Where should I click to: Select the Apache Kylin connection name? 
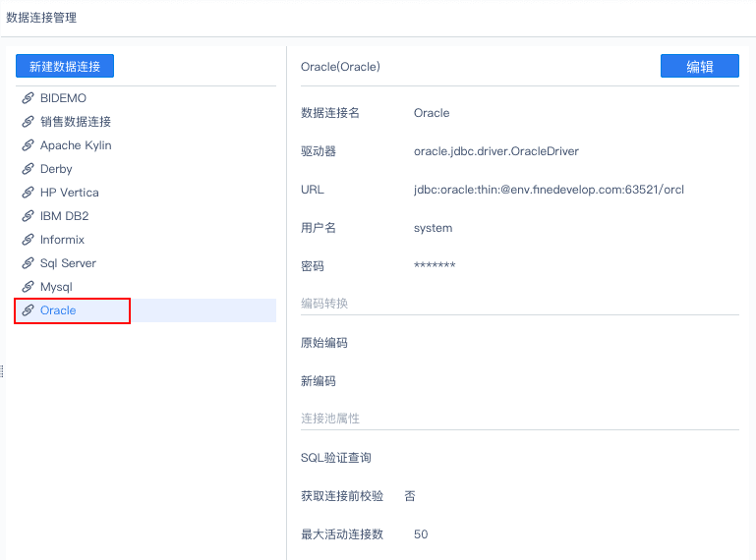pos(76,145)
